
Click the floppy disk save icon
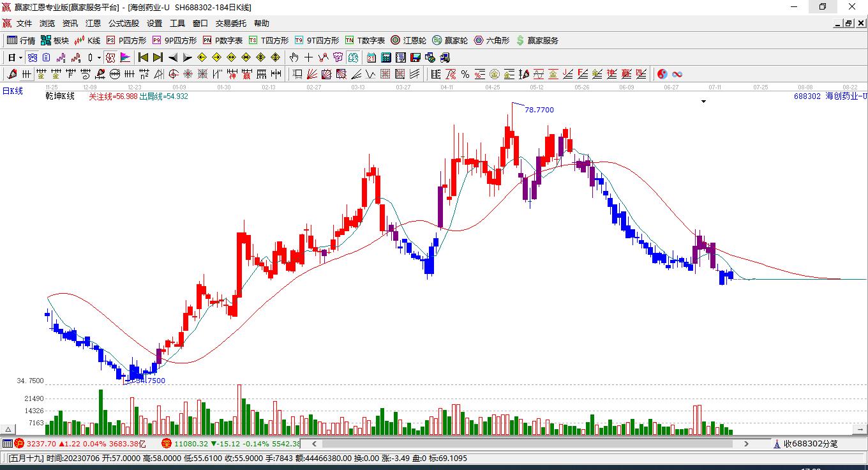415,57
